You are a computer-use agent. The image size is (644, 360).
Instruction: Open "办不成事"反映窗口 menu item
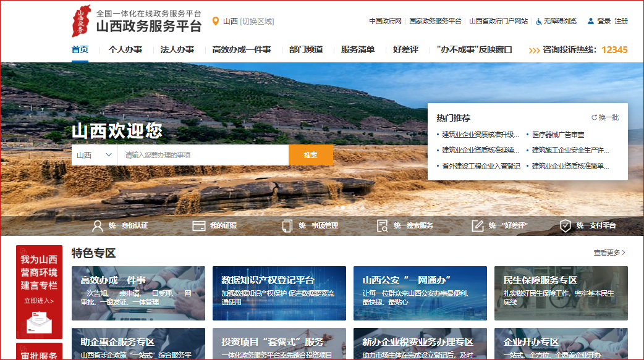pyautogui.click(x=475, y=49)
